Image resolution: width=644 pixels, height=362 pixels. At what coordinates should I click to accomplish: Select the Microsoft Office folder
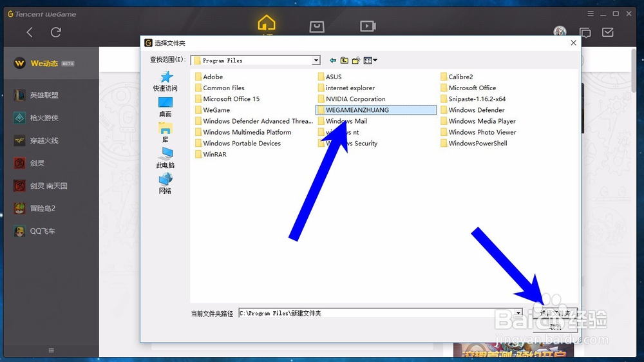tap(468, 88)
